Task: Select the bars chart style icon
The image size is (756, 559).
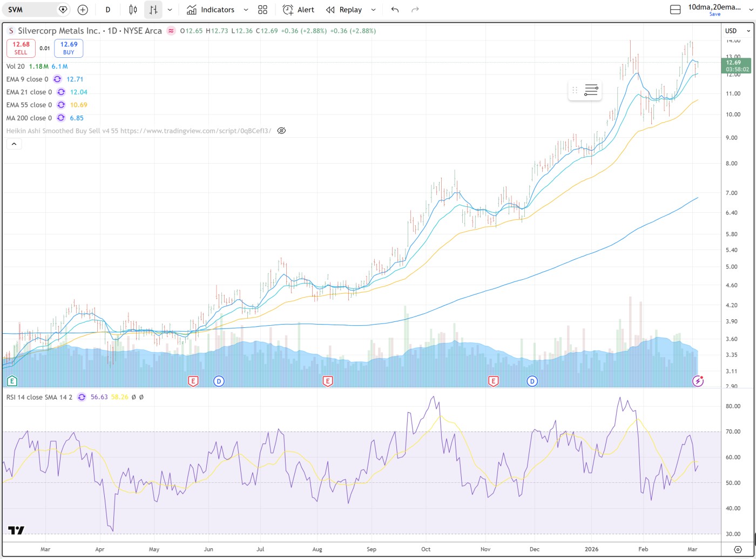Action: 153,10
